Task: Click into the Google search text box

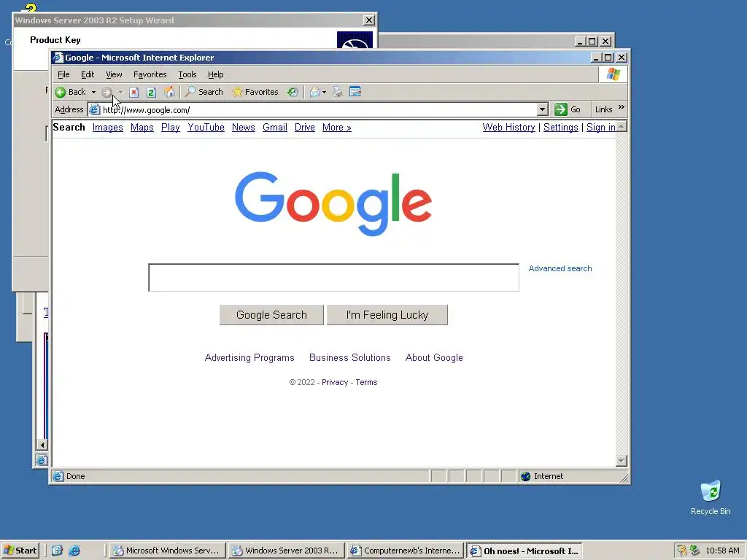Action: pyautogui.click(x=333, y=277)
